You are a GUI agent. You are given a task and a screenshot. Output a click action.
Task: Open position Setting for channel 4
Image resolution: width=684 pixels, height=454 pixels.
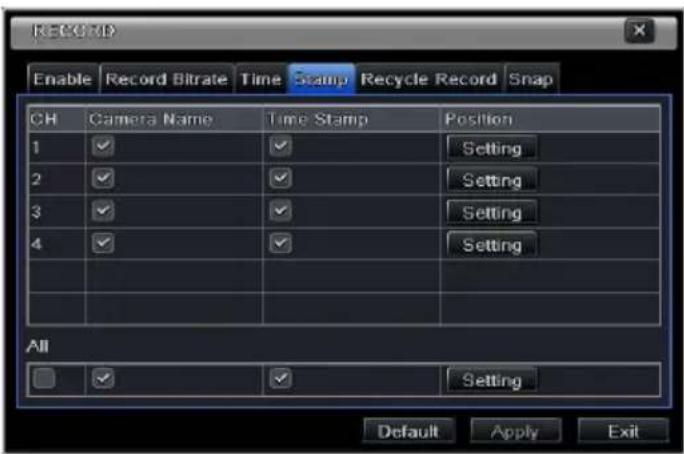point(492,245)
